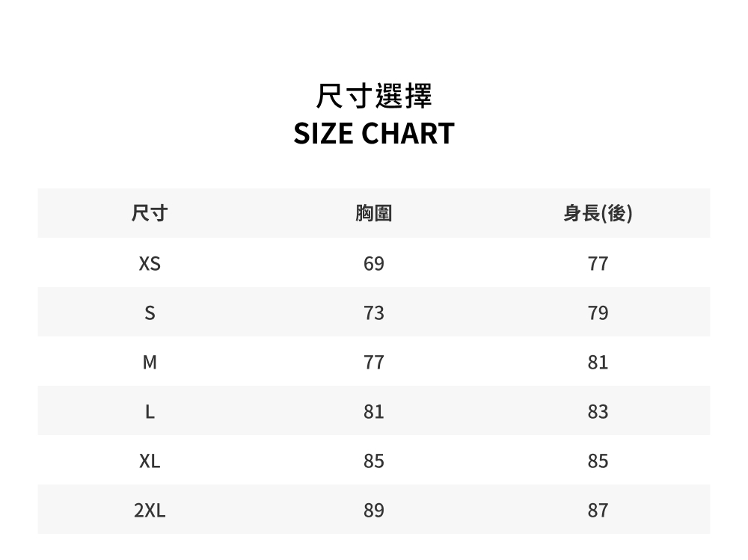Screen dimensions: 748x560
Task: Click the 2XL size label
Action: tap(150, 511)
